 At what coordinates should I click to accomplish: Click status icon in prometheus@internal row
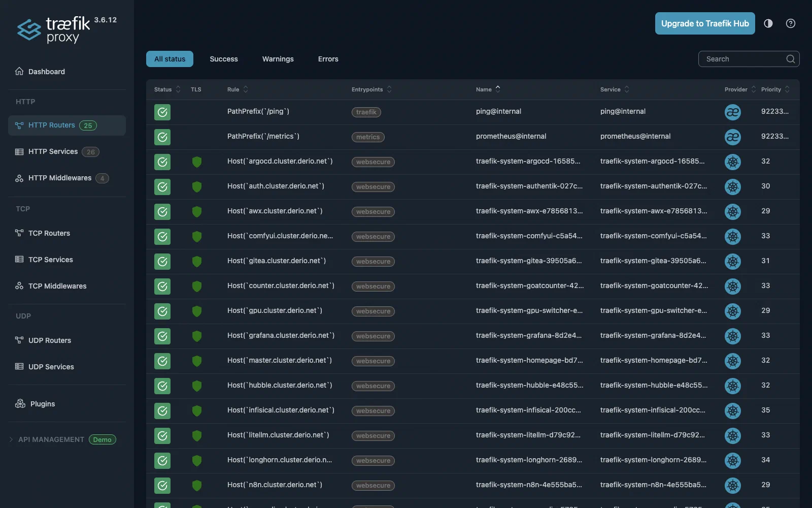click(162, 137)
